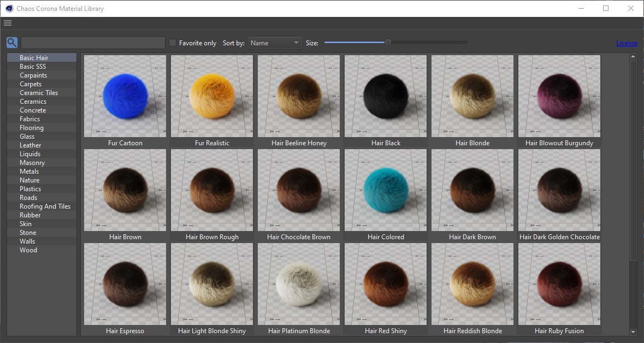Choose the Hair Light Blonde Shiny thumbnail
Screen dimensions: 644x343
212,284
